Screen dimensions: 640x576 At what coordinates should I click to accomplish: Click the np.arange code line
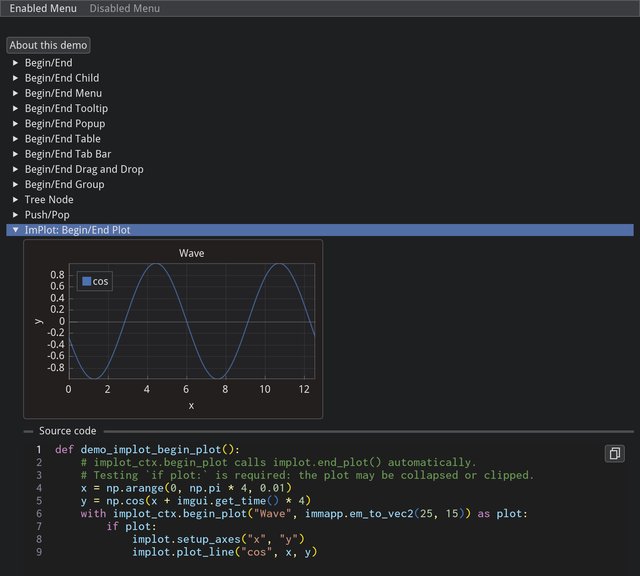tap(186, 488)
